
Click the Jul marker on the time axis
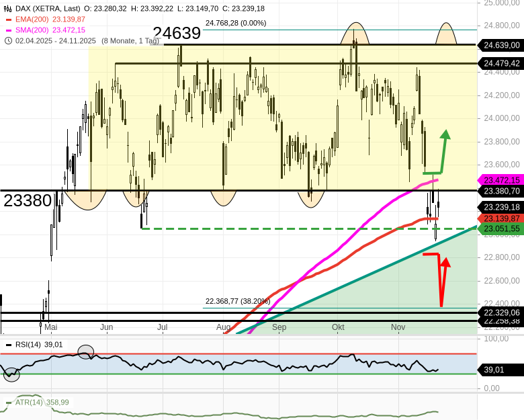162,327
